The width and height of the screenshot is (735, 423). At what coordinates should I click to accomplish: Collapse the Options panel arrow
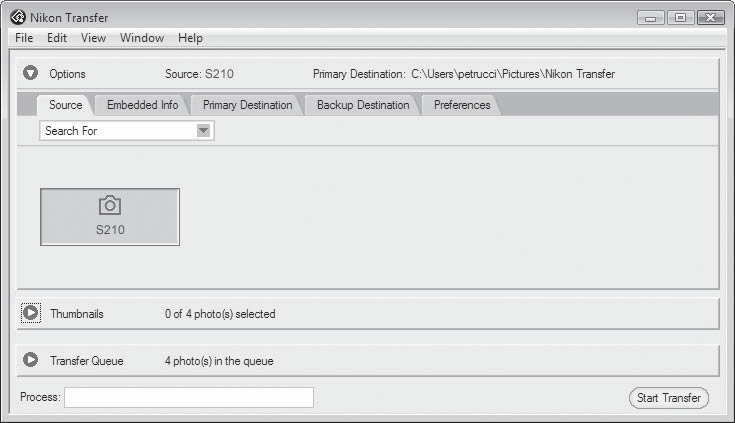30,73
